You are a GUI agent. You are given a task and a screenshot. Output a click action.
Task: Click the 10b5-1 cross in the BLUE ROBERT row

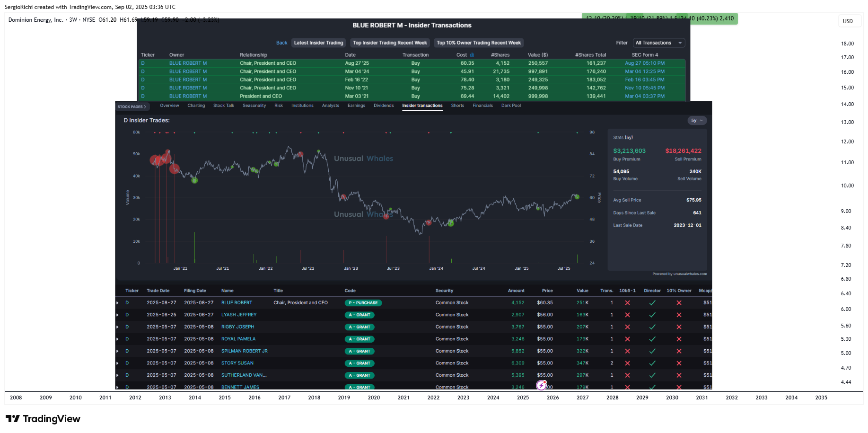tap(627, 303)
